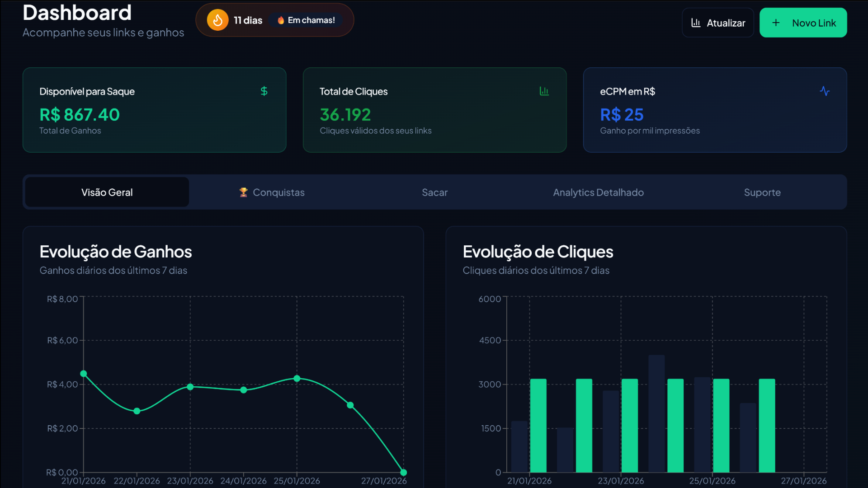Image resolution: width=868 pixels, height=488 pixels.
Task: Select the Visão Geral tab
Action: [107, 192]
